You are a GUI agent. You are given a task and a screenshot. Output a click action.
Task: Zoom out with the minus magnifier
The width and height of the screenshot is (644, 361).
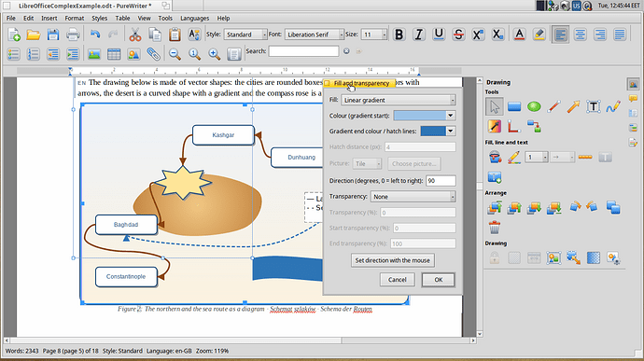click(175, 54)
